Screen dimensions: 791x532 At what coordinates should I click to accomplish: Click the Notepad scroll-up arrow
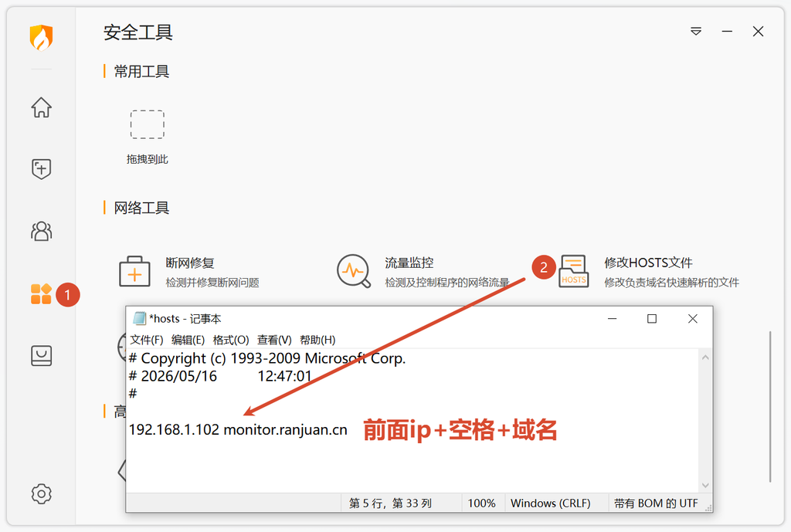(705, 357)
